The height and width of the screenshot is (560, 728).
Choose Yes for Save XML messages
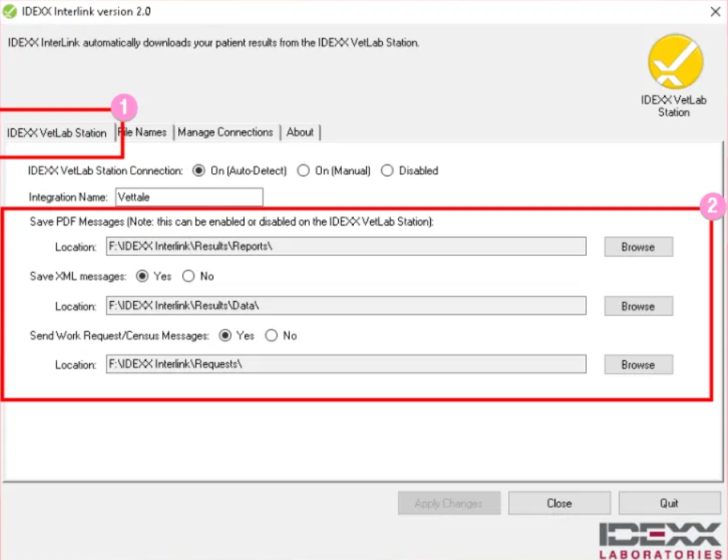click(153, 277)
